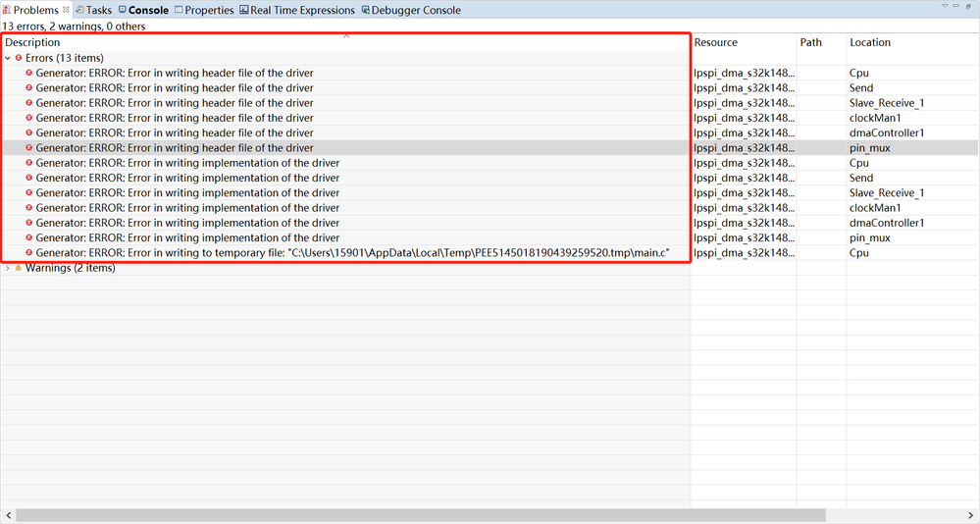Click the horizontal scrollbar left arrow

pyautogui.click(x=8, y=515)
